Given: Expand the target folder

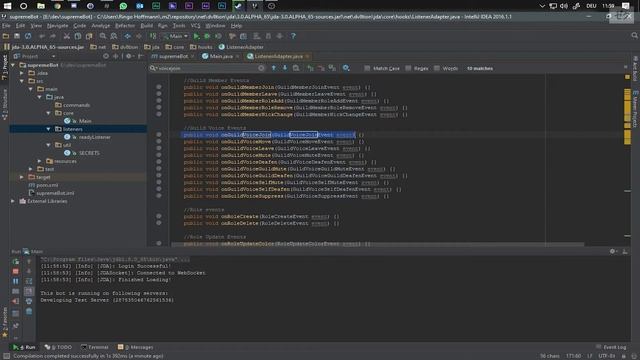Looking at the screenshot, I should tap(22, 177).
